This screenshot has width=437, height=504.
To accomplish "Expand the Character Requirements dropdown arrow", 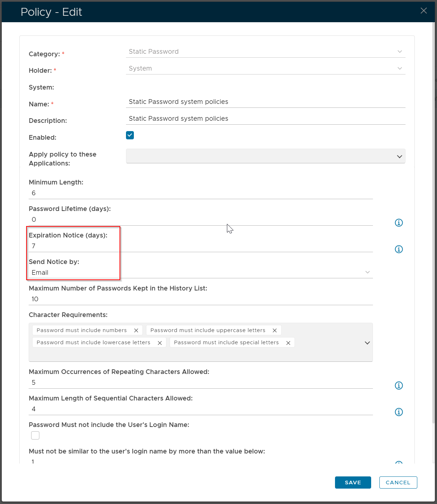I will (x=367, y=343).
